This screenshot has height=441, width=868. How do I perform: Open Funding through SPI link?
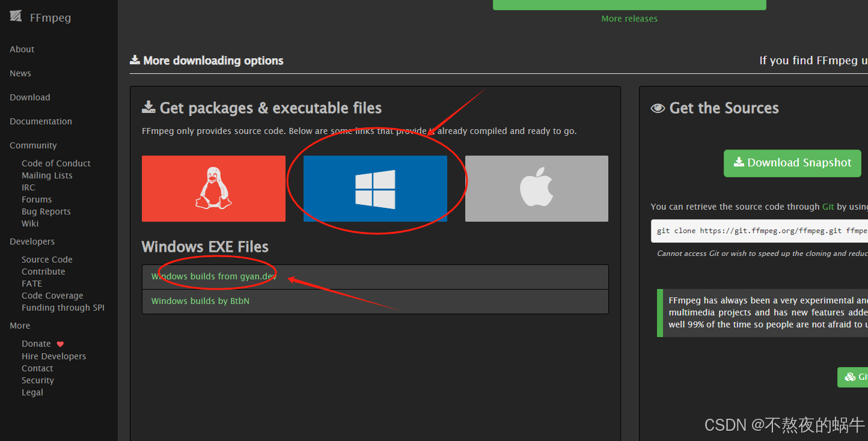[63, 308]
